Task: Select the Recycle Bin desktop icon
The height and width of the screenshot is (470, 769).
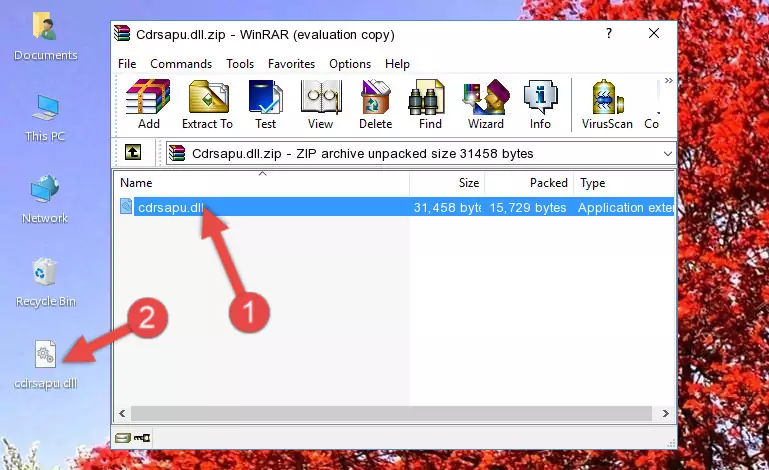Action: (x=45, y=282)
